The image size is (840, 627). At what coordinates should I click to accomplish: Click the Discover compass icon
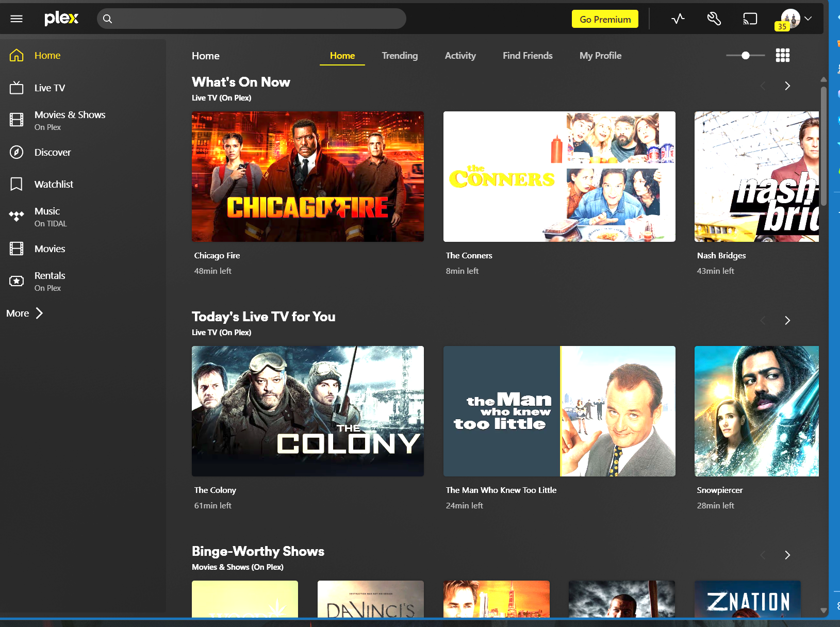tap(17, 152)
